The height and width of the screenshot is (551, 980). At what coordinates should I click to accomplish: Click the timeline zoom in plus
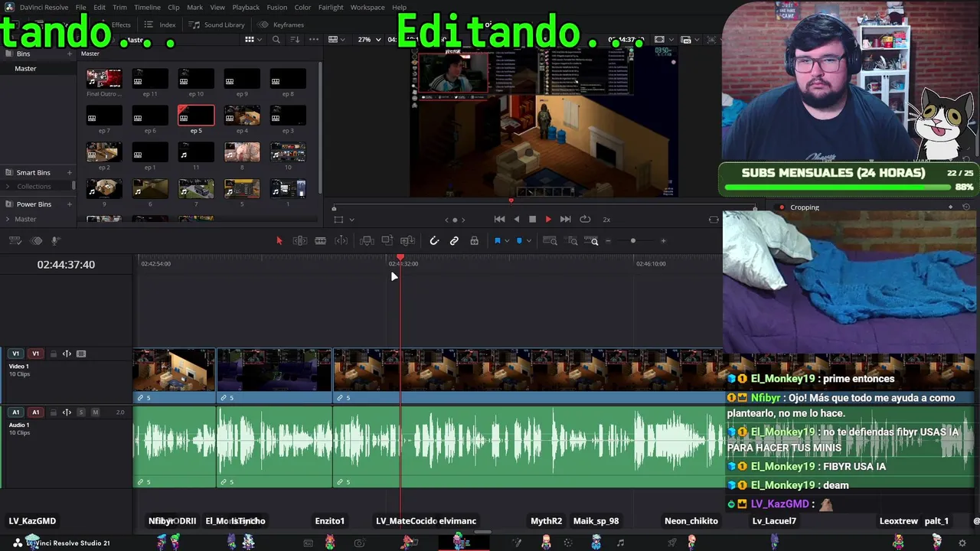tap(663, 241)
